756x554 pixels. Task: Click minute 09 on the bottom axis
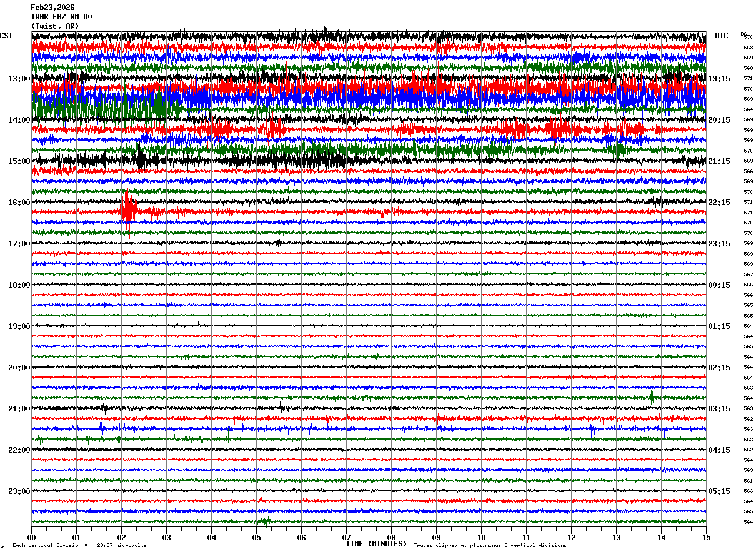(436, 537)
